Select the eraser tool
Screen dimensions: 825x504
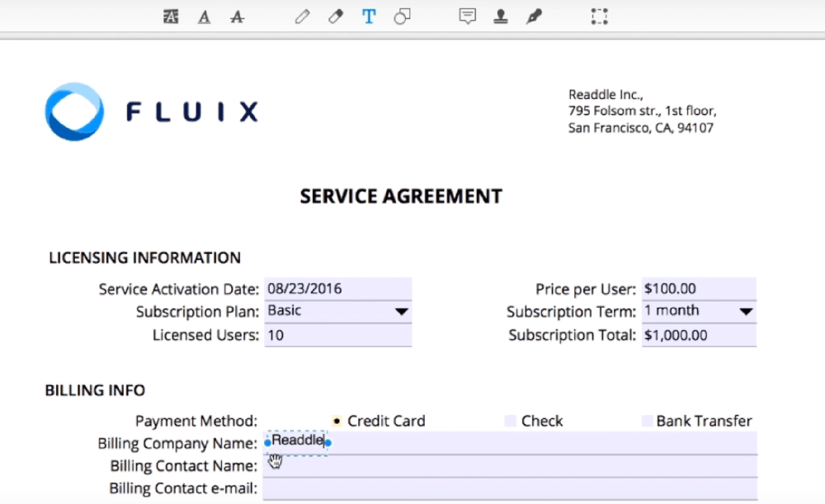point(335,16)
